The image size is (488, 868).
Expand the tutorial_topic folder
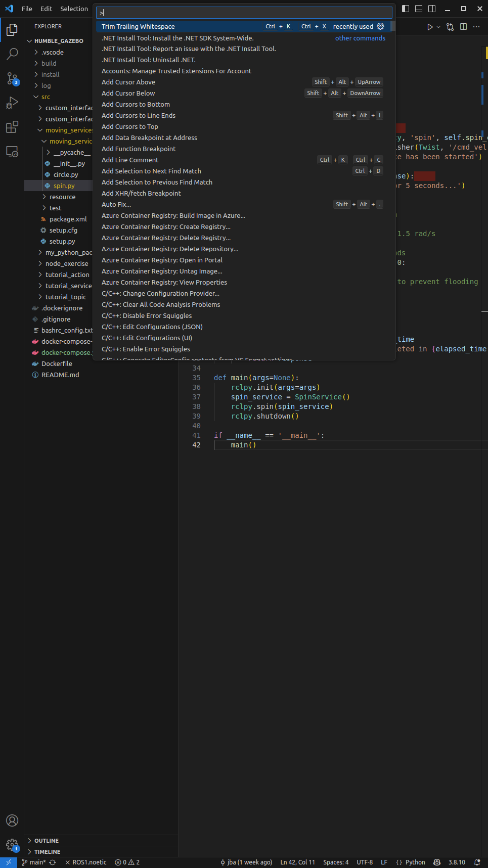[66, 297]
